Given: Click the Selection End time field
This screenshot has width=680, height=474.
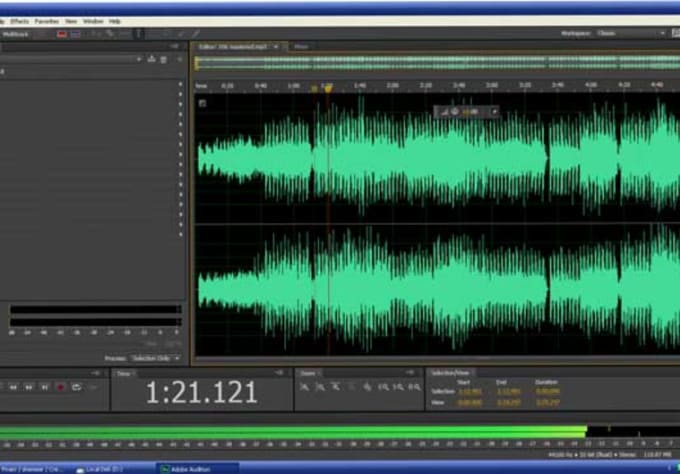Looking at the screenshot, I should (508, 392).
